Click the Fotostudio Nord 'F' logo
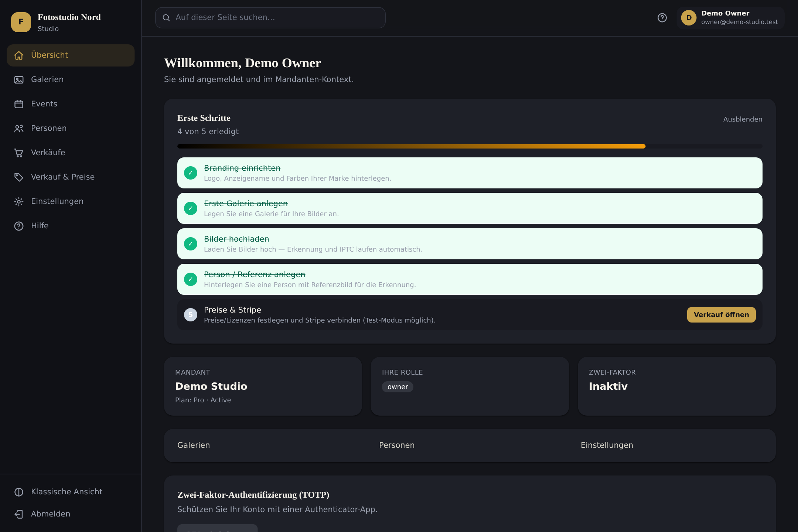Image resolution: width=798 pixels, height=532 pixels. click(x=21, y=22)
